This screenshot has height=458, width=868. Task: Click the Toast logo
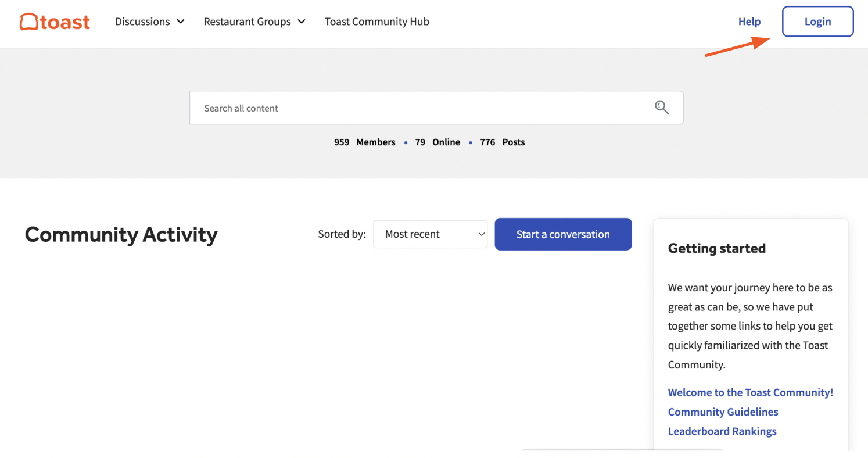pyautogui.click(x=55, y=22)
